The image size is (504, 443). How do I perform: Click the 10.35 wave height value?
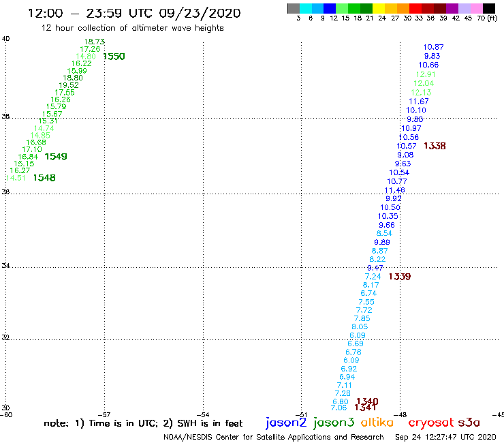point(388,216)
